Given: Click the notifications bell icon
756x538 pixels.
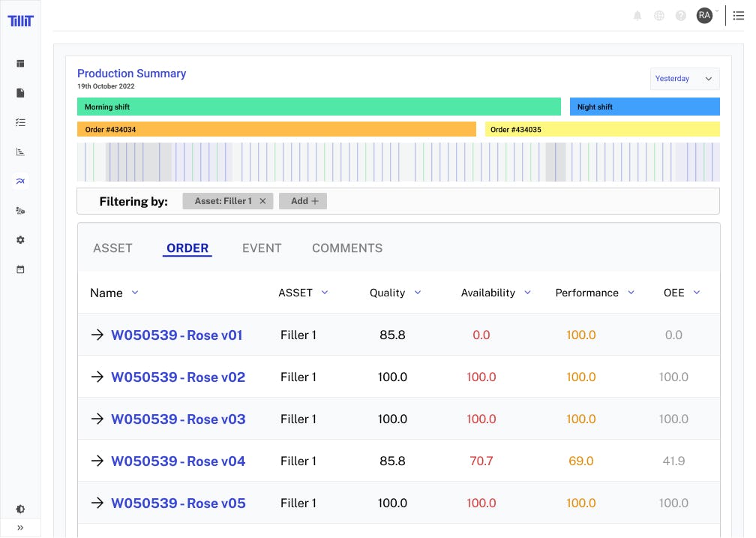Looking at the screenshot, I should (637, 16).
